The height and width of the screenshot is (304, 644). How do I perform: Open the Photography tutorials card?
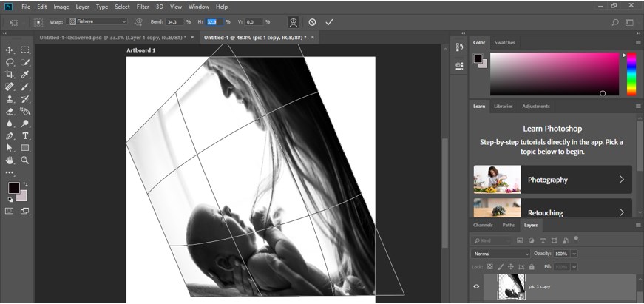click(x=552, y=180)
